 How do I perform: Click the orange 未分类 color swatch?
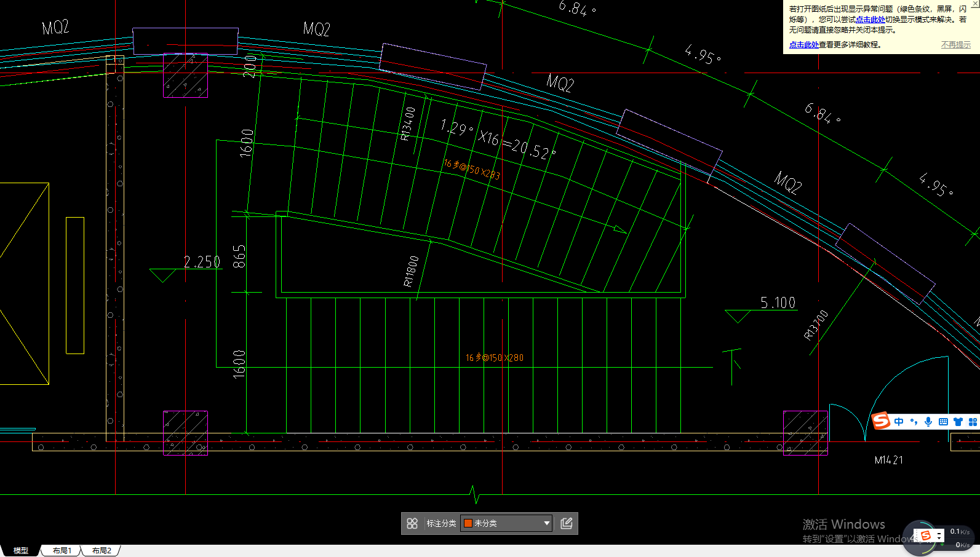coord(468,523)
